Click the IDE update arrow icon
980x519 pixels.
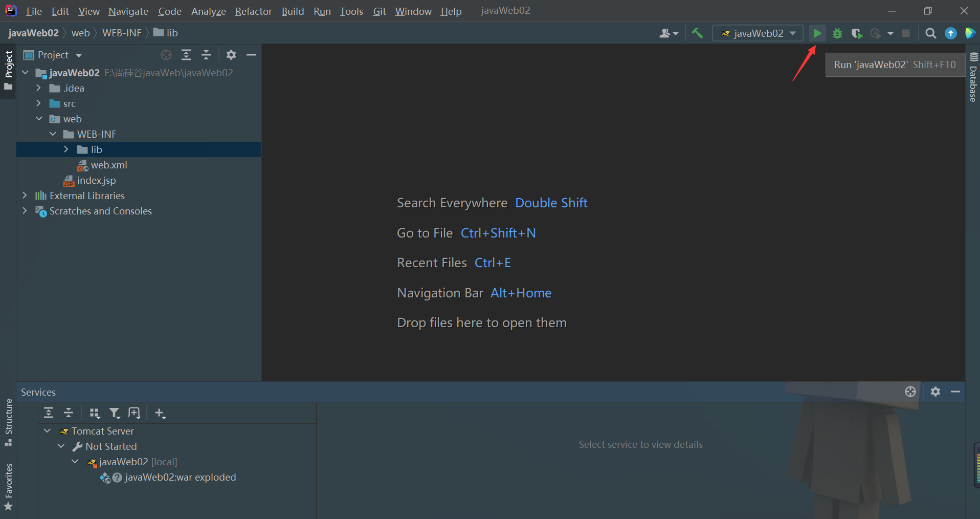950,33
